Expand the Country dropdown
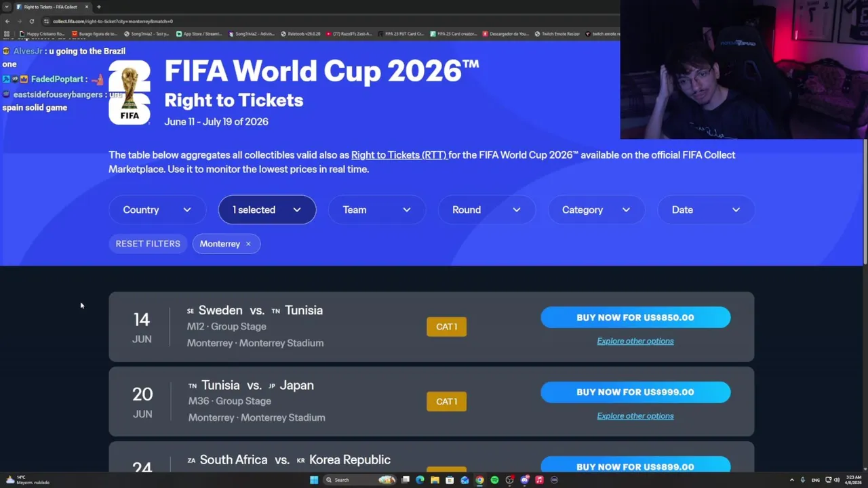This screenshot has height=488, width=868. click(x=157, y=210)
